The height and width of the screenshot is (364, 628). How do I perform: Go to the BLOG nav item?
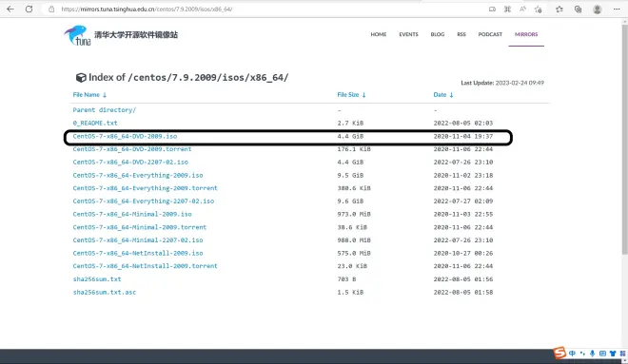coord(438,34)
